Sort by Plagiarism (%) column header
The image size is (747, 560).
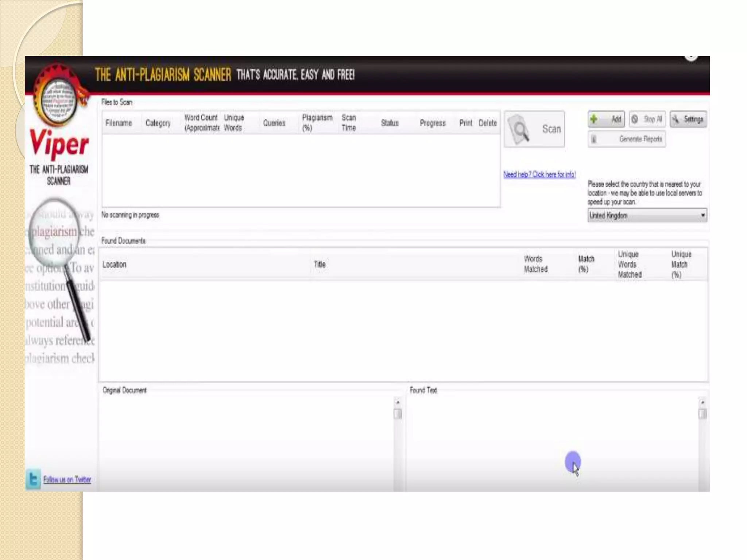pos(317,122)
